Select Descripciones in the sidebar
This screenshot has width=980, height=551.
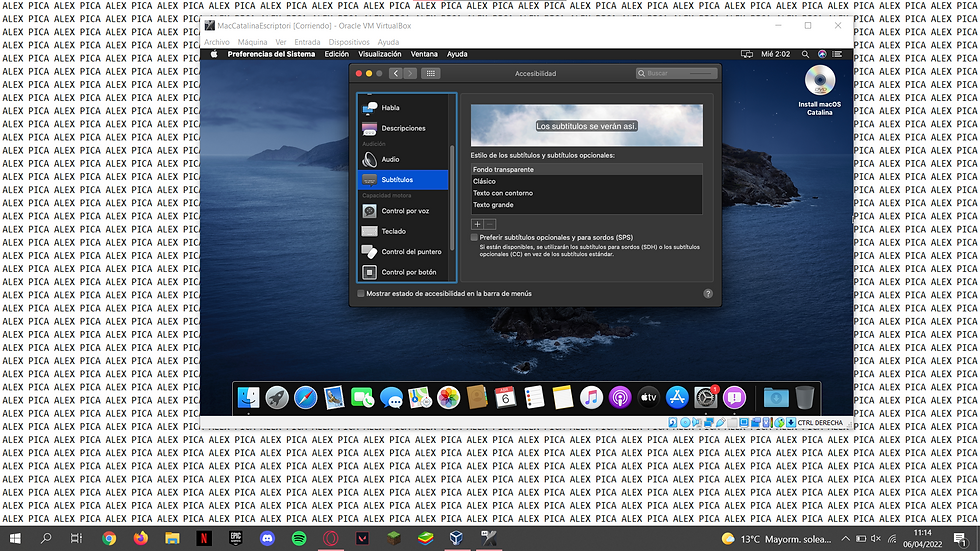pos(403,128)
